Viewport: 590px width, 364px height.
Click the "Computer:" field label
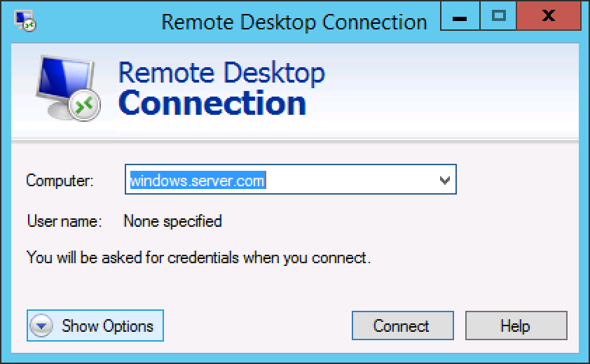[60, 181]
